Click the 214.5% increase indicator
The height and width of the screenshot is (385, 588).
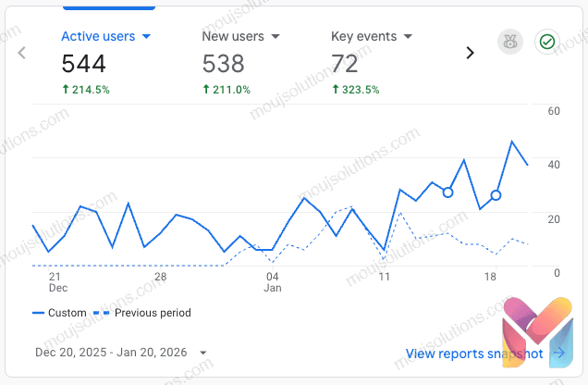[86, 90]
